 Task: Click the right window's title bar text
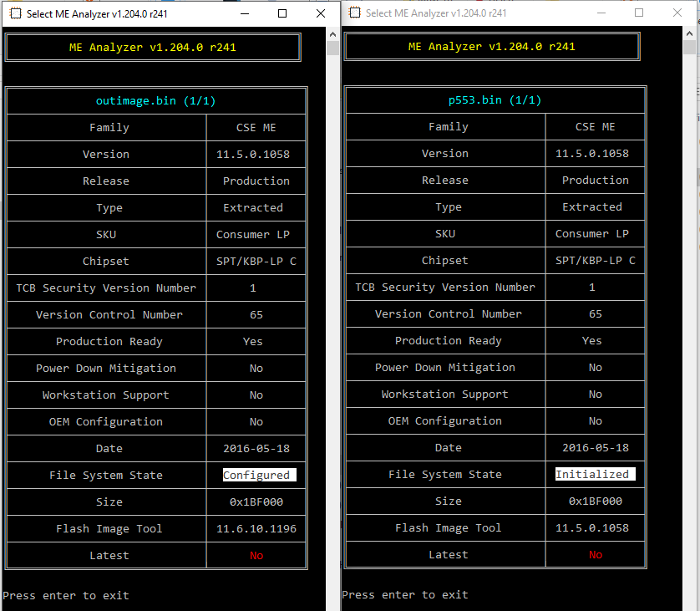(436, 13)
